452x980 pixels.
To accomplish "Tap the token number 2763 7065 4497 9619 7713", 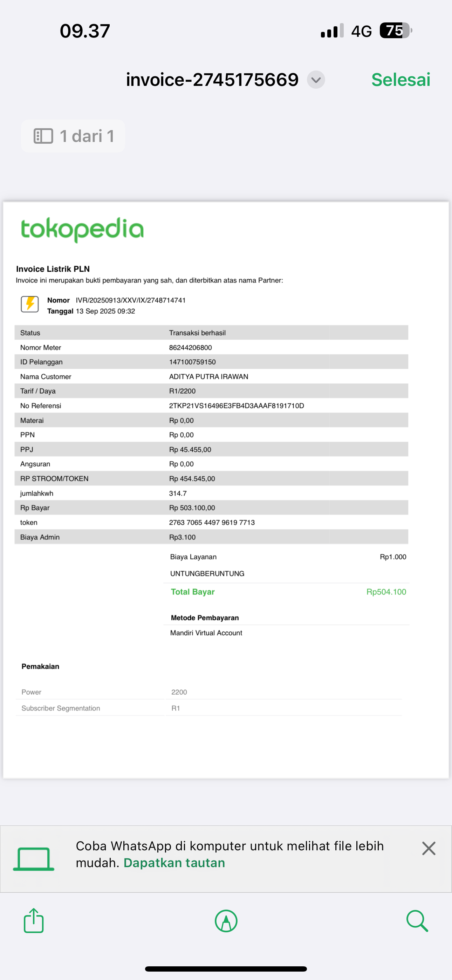I will pyautogui.click(x=212, y=523).
